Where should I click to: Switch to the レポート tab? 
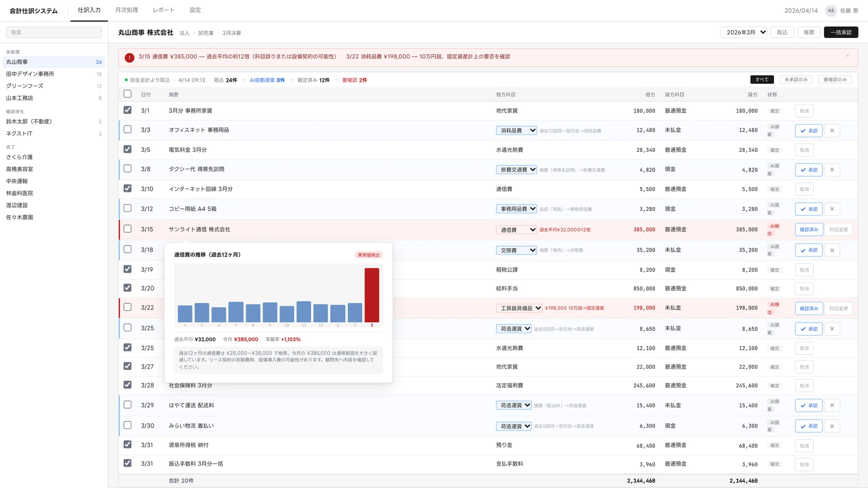tap(164, 10)
